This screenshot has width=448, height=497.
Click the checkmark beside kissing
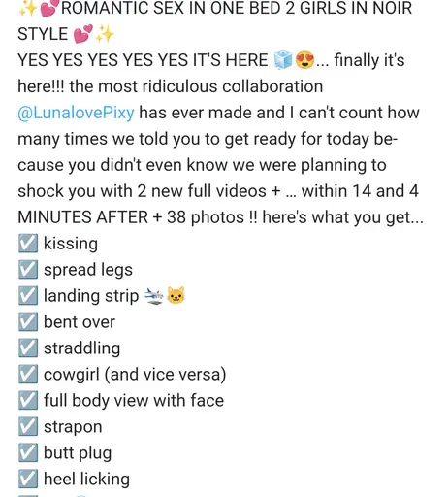[28, 243]
